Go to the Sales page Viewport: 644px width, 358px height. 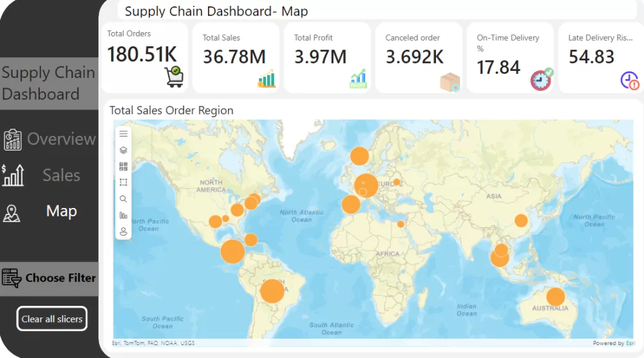pyautogui.click(x=61, y=175)
